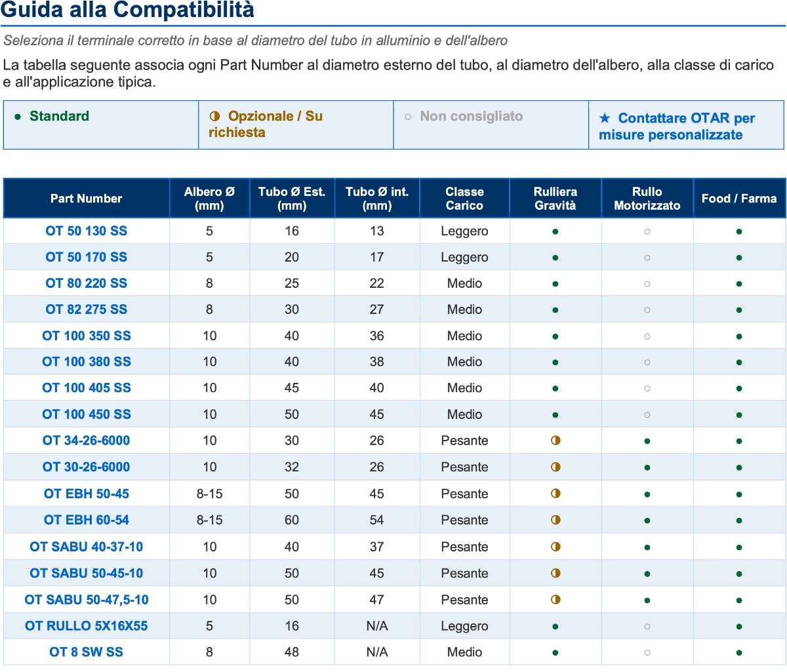Screen dimensions: 787x672
Task: Go to OT RULLO 5X16X55 part page
Action: (87, 625)
